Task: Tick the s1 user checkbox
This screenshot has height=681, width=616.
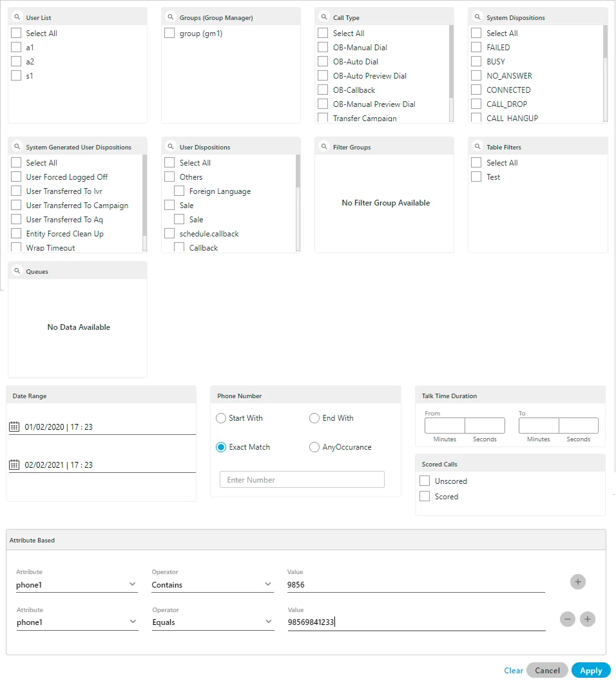Action: pyautogui.click(x=16, y=75)
